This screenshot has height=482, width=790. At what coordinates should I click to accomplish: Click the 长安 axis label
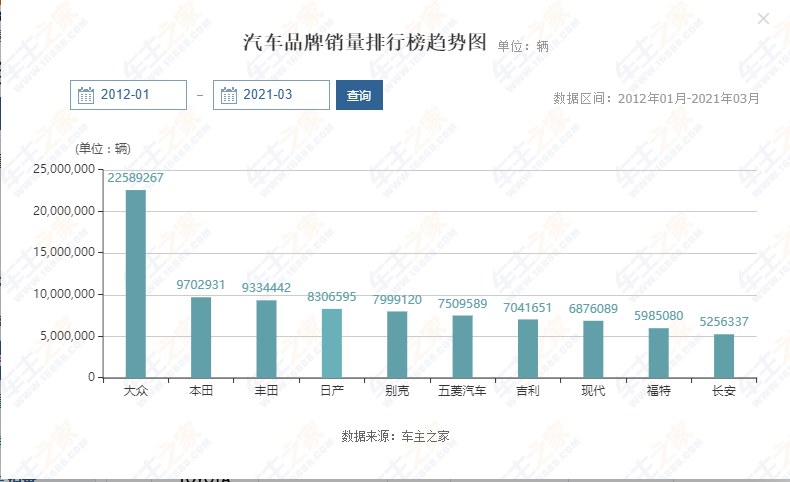coord(724,391)
